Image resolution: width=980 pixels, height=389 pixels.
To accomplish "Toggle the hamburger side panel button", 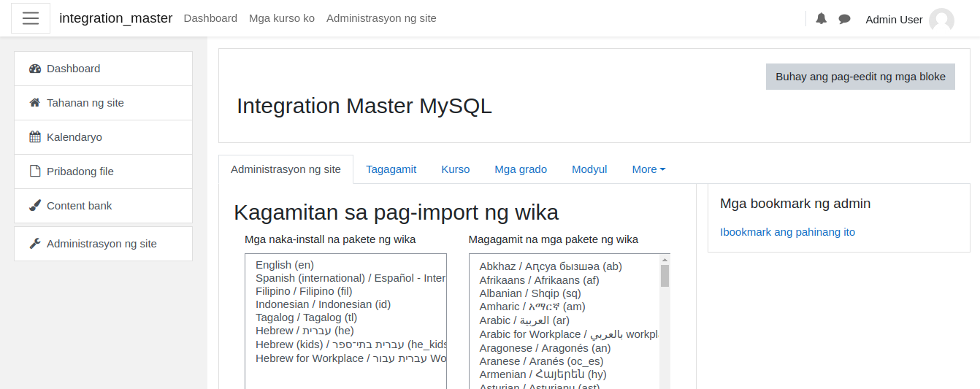I will 31,18.
